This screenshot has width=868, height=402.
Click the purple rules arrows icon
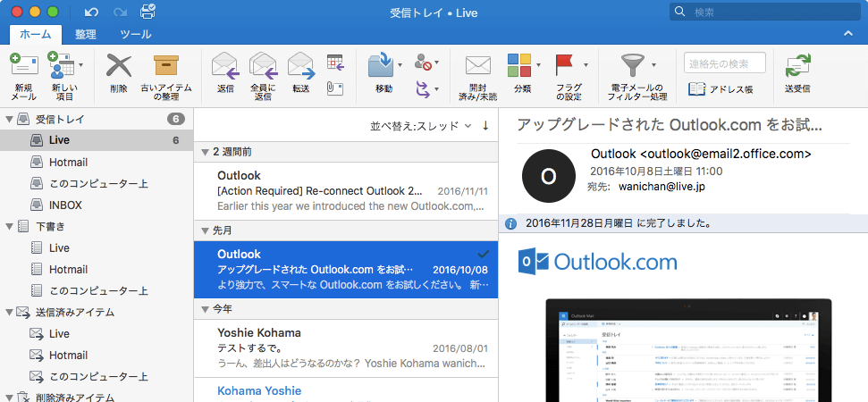[422, 88]
